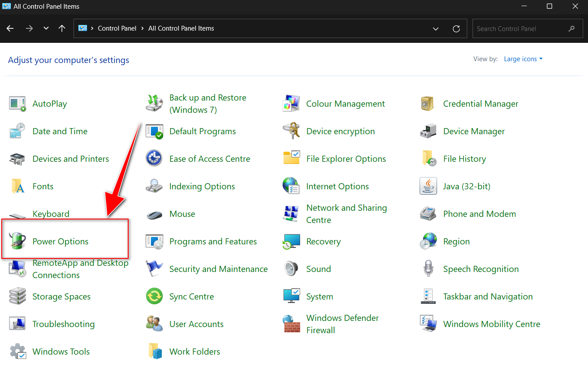This screenshot has height=390, width=588.
Task: Click the Power Options battery icon
Action: 17,242
